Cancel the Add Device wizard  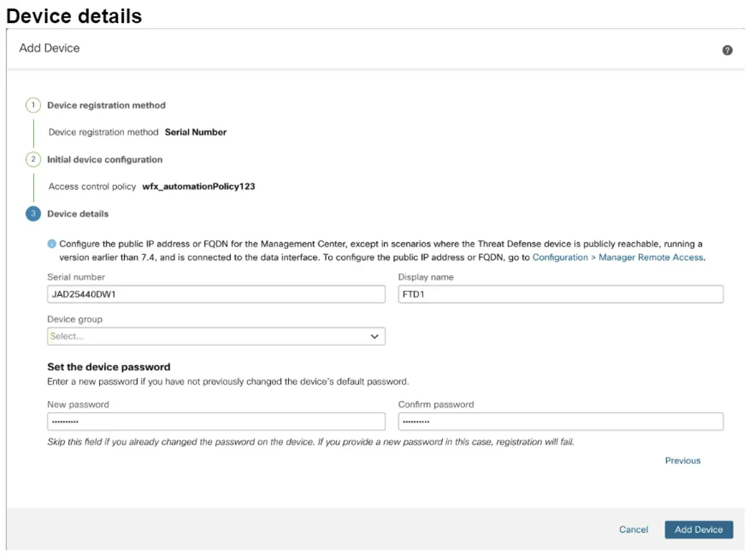[x=633, y=529]
